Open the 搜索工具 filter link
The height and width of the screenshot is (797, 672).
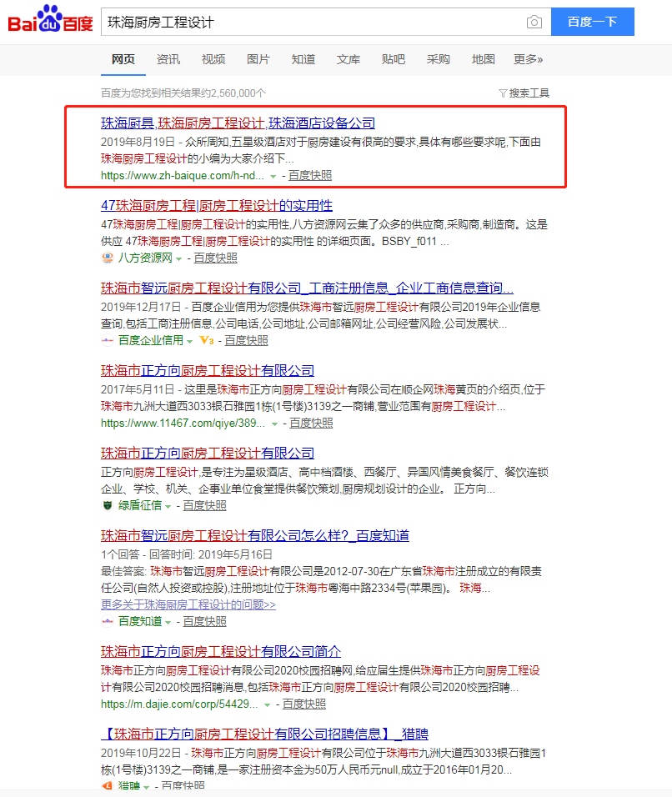529,93
